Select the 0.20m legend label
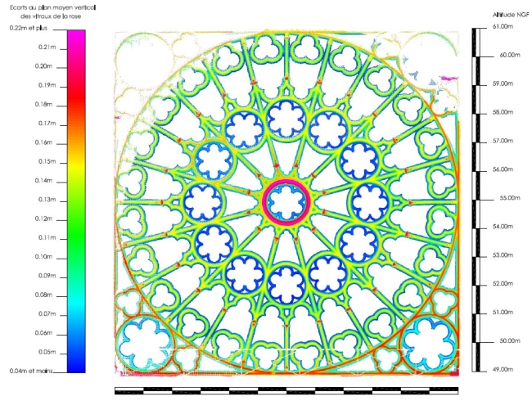The image size is (532, 401). pos(43,66)
